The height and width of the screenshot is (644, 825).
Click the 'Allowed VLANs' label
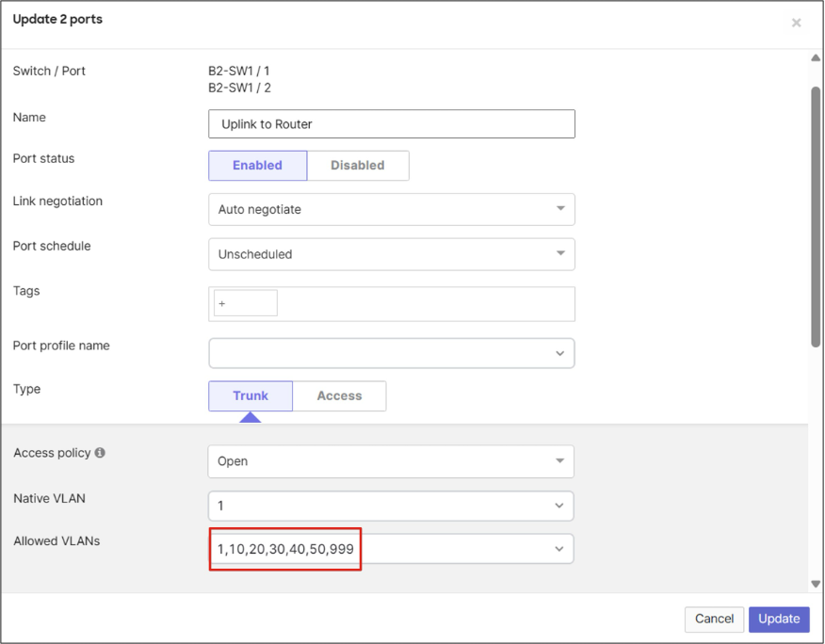[x=57, y=540]
